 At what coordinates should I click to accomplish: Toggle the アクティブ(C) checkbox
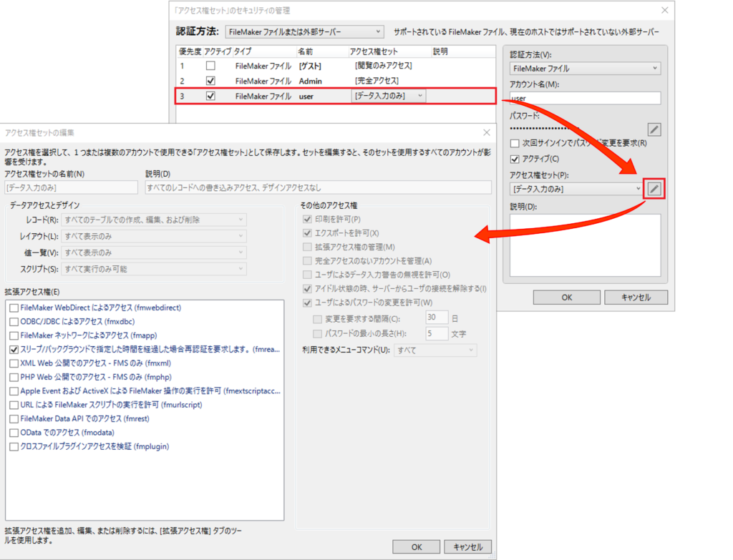515,159
